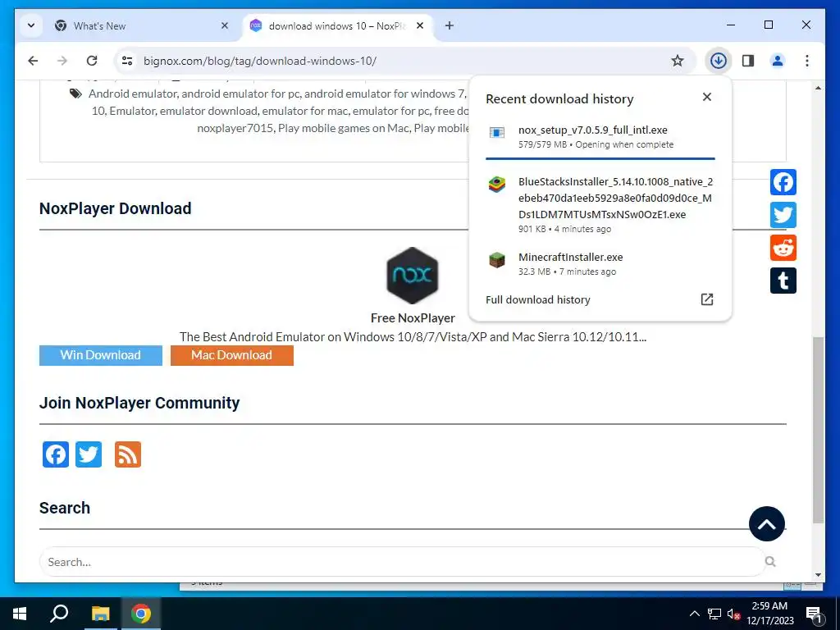Open Windows taskbar search

pyautogui.click(x=59, y=614)
